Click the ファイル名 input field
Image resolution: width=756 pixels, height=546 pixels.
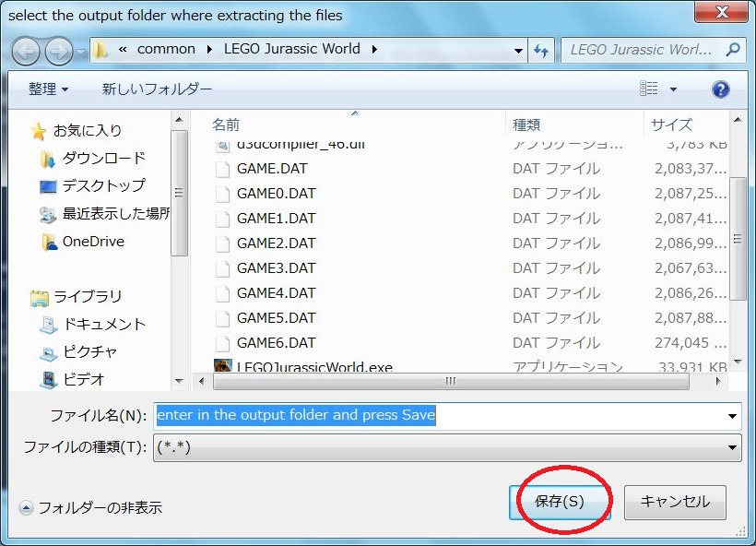click(439, 416)
